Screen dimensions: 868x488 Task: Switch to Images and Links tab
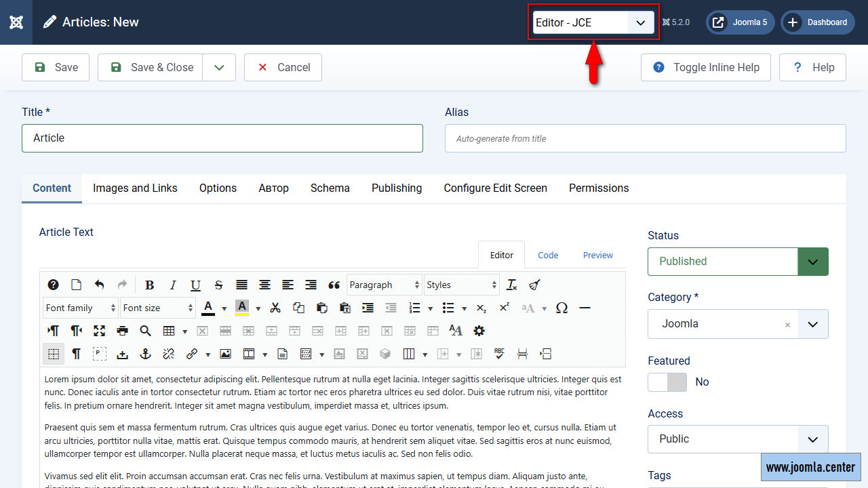[x=135, y=188]
